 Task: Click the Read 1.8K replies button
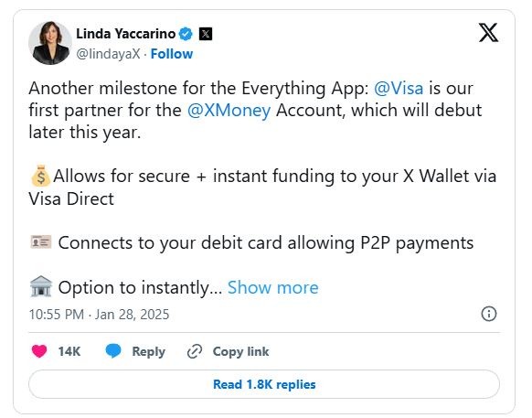pyautogui.click(x=264, y=384)
